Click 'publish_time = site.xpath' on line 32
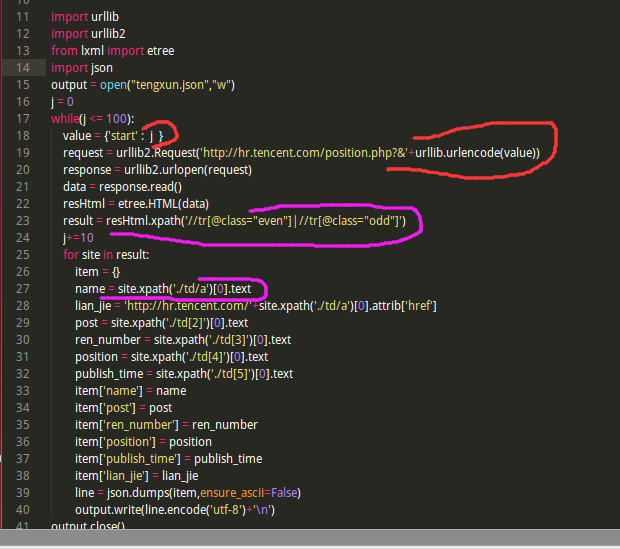 pos(184,374)
